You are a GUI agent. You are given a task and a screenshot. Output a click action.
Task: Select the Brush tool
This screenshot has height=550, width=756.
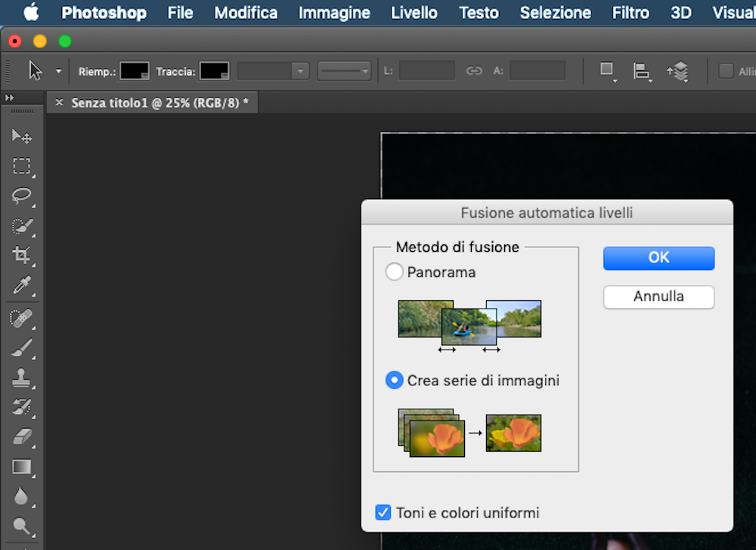(x=22, y=348)
